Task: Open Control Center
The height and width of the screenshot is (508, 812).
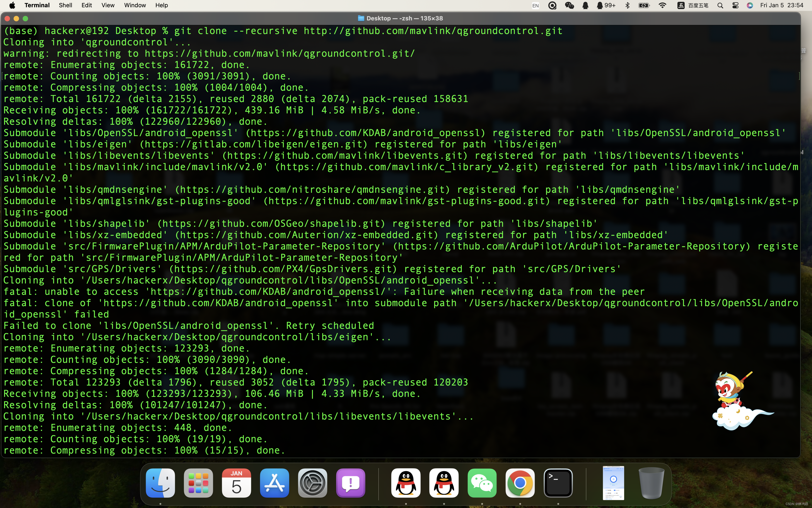Action: point(735,5)
